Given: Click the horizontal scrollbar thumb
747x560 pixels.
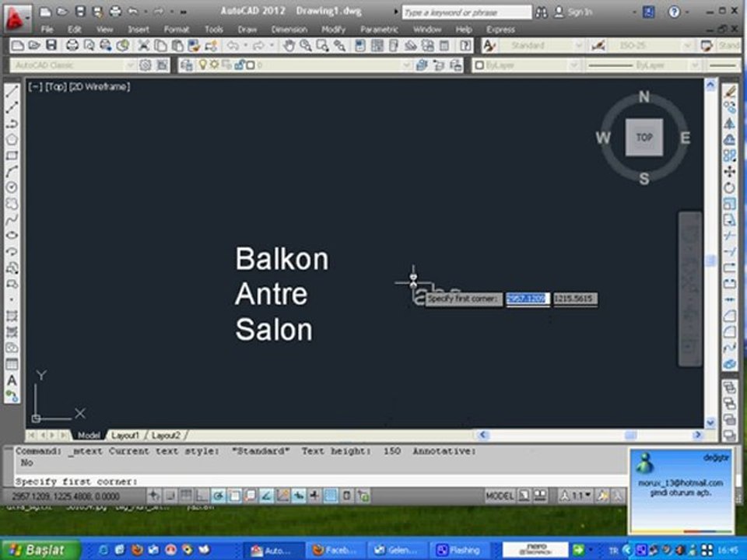Looking at the screenshot, I should point(630,435).
